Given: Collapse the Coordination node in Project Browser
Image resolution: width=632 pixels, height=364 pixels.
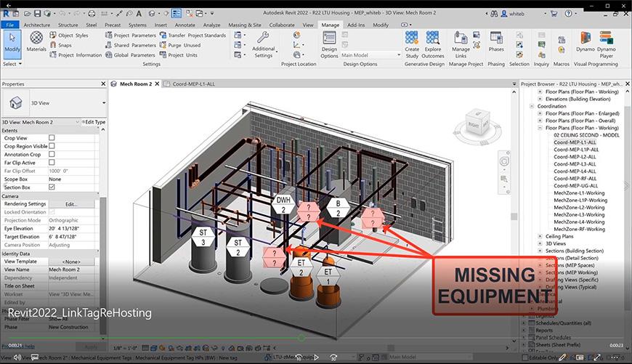Looking at the screenshot, I should click(532, 106).
